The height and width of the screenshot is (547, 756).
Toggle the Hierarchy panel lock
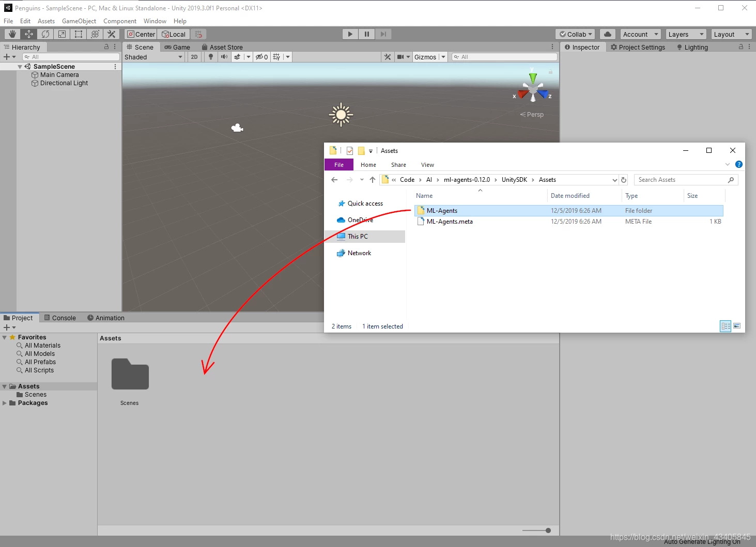point(106,47)
